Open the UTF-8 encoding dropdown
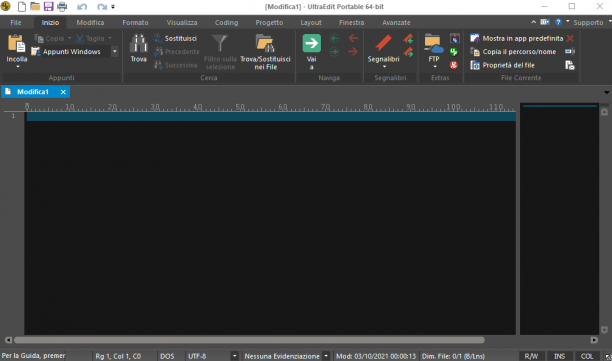 pos(234,356)
